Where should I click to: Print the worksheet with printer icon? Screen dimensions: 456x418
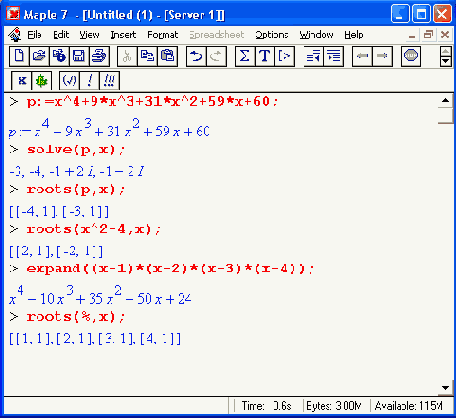tap(99, 56)
